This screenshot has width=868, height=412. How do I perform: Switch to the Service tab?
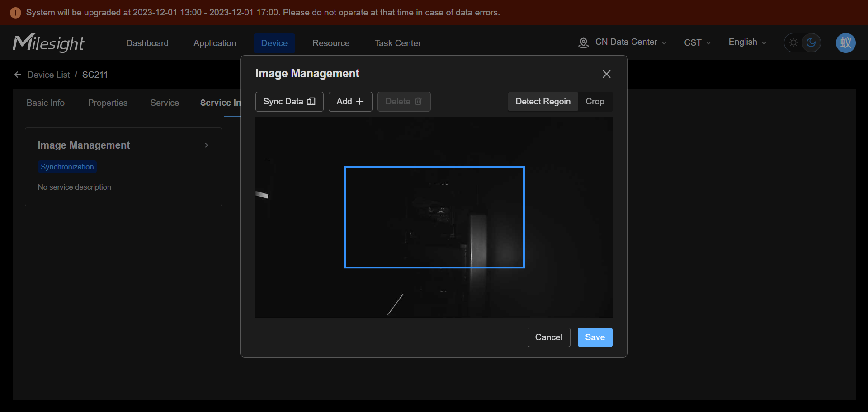(x=165, y=103)
